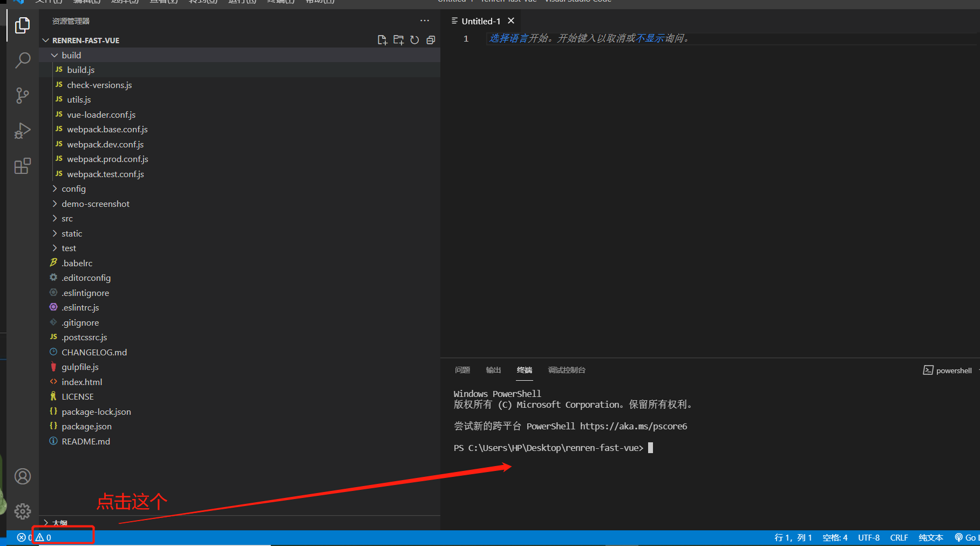Image resolution: width=980 pixels, height=546 pixels.
Task: Expand the demo-screenshot folder
Action: pos(240,204)
